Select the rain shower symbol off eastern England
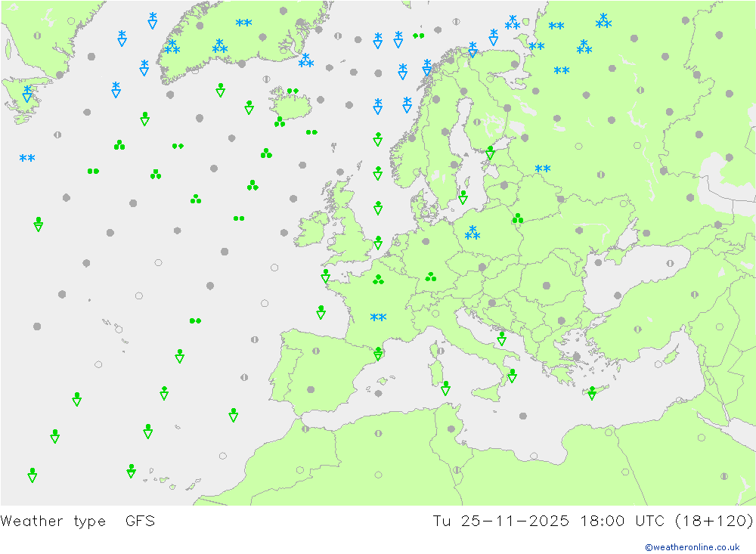 coord(379,243)
